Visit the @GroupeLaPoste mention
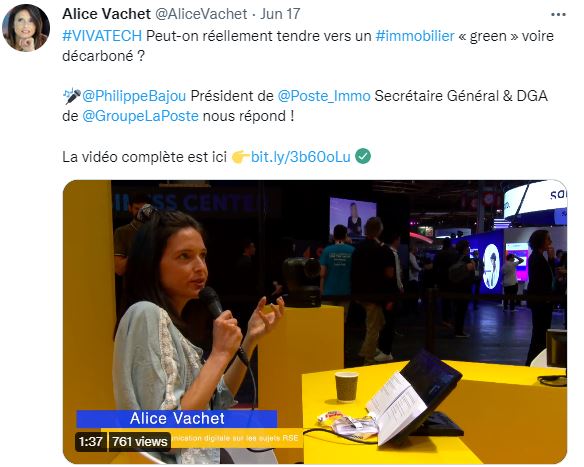 pos(140,116)
